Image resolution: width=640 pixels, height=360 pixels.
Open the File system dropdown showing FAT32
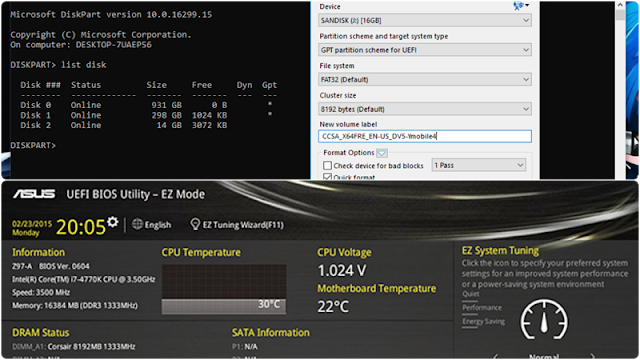click(424, 79)
